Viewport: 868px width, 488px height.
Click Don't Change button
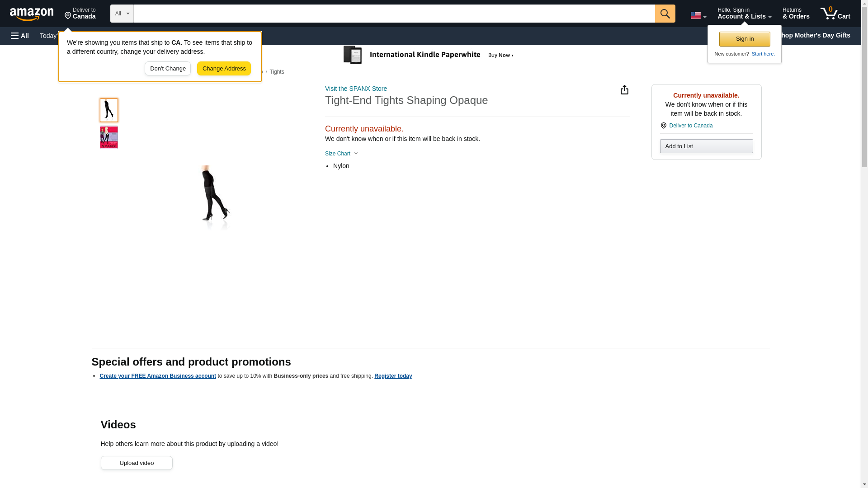pyautogui.click(x=168, y=69)
